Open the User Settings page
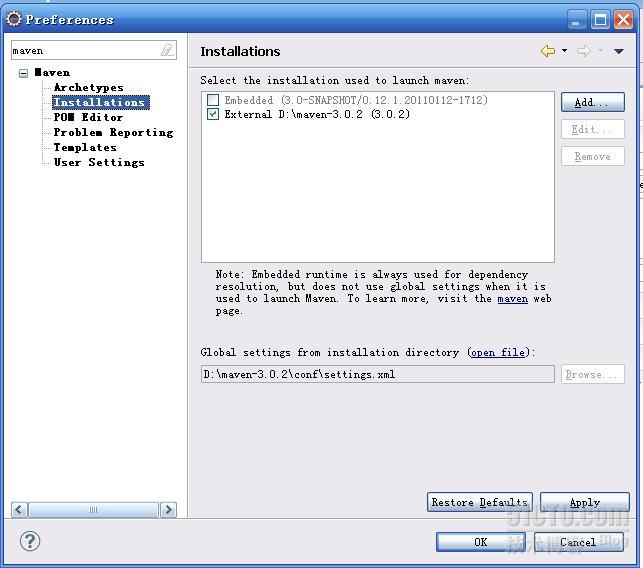This screenshot has height=568, width=643. (x=99, y=162)
